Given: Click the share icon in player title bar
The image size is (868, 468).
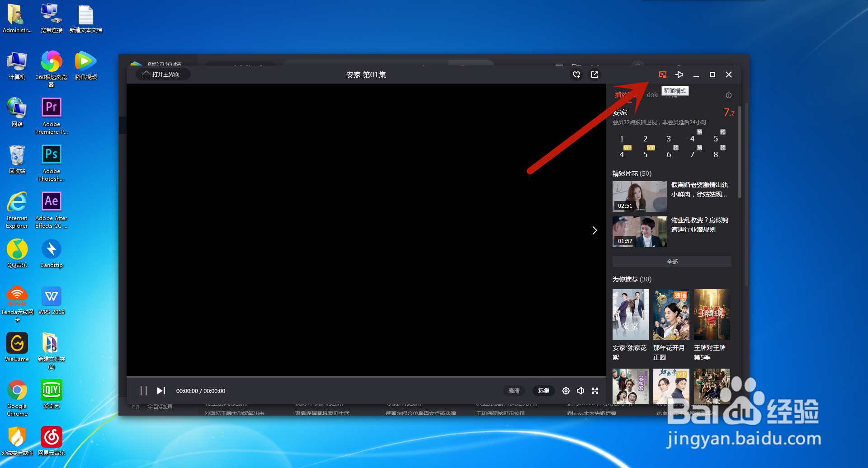Looking at the screenshot, I should (594, 75).
